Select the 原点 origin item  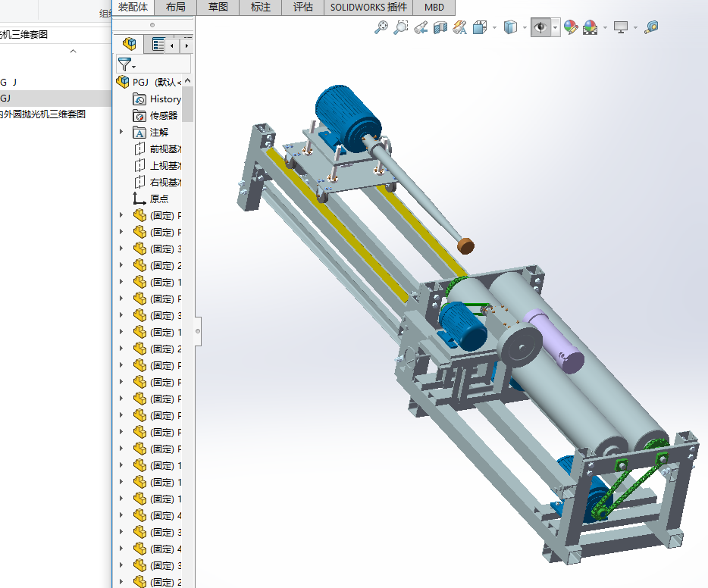[x=159, y=199]
